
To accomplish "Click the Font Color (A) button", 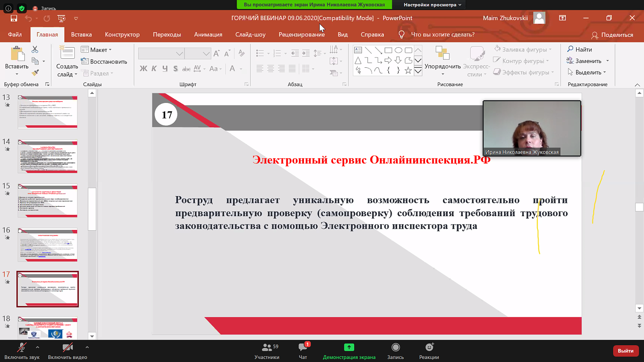I will 232,69.
